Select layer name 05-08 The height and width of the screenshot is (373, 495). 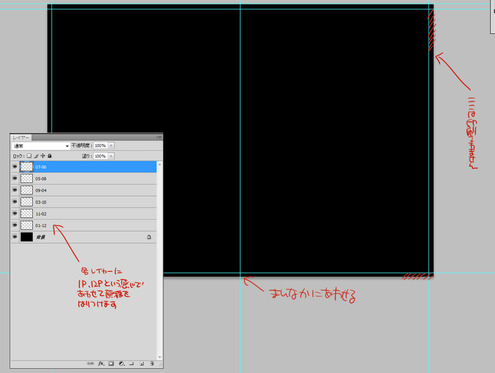(41, 179)
